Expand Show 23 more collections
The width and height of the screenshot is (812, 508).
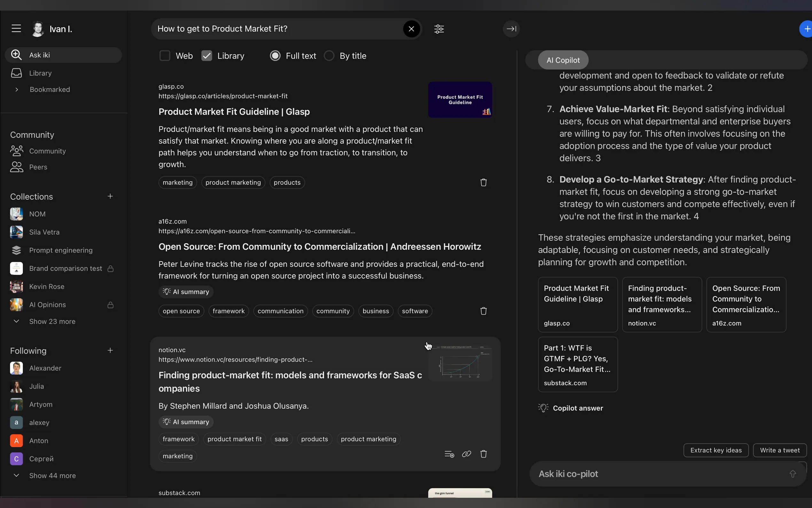(x=52, y=321)
